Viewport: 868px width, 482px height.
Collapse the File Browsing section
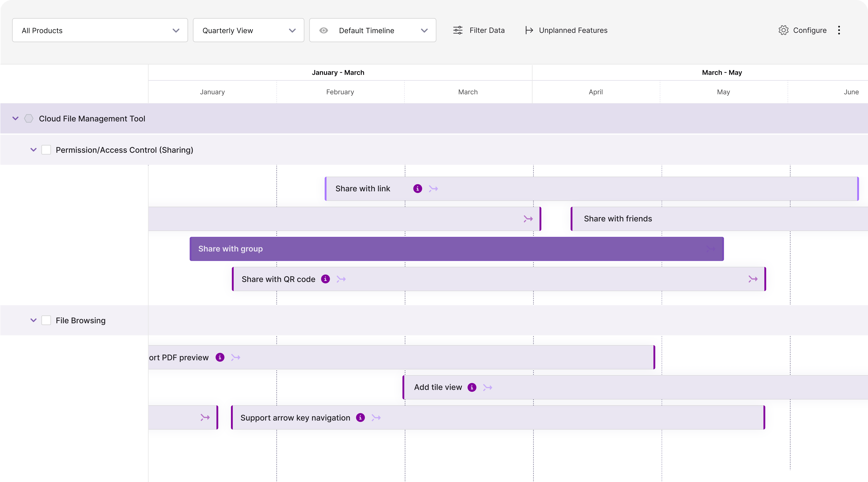coord(33,320)
